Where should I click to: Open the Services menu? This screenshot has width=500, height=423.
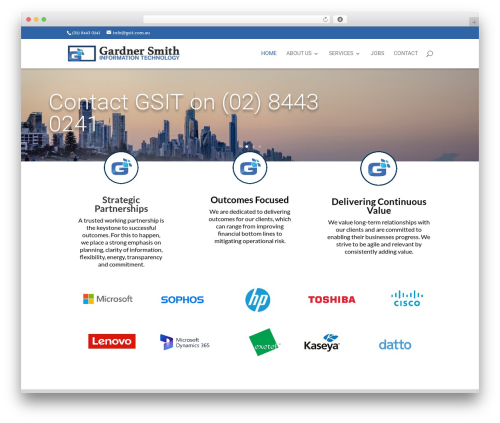coord(341,53)
